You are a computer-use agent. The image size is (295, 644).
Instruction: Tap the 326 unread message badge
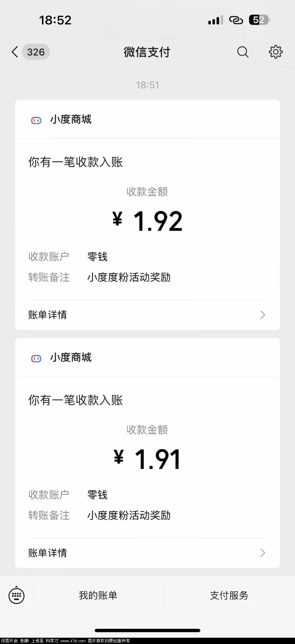point(36,52)
